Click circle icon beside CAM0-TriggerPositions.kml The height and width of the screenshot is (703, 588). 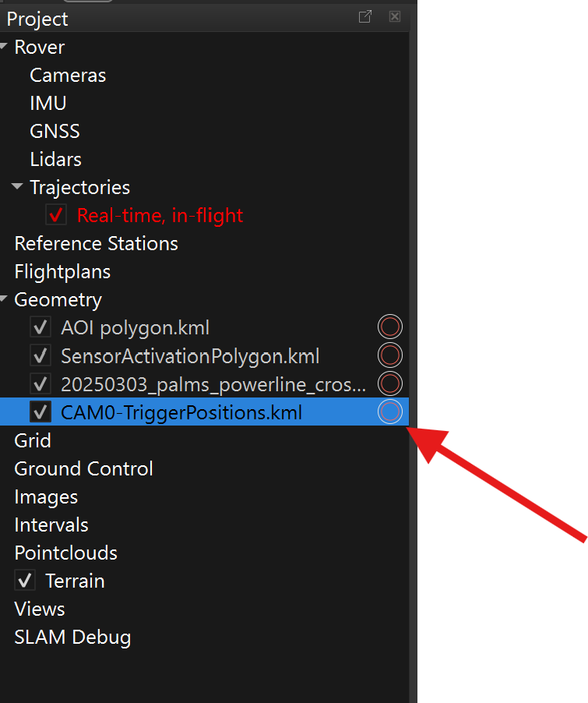pos(389,412)
